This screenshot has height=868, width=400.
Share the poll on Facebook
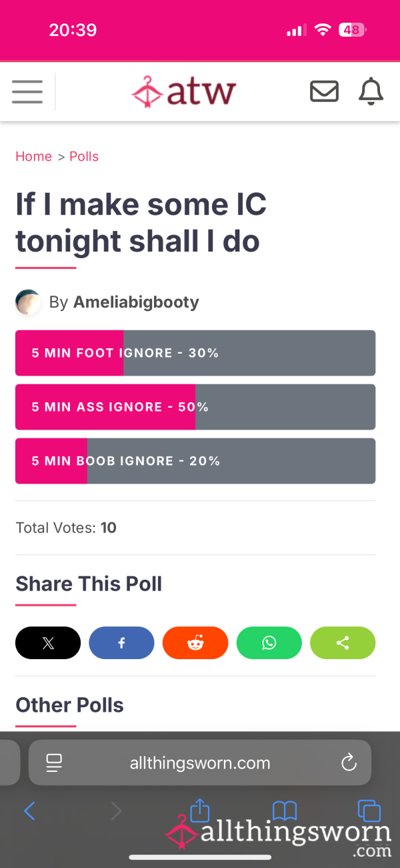point(121,643)
